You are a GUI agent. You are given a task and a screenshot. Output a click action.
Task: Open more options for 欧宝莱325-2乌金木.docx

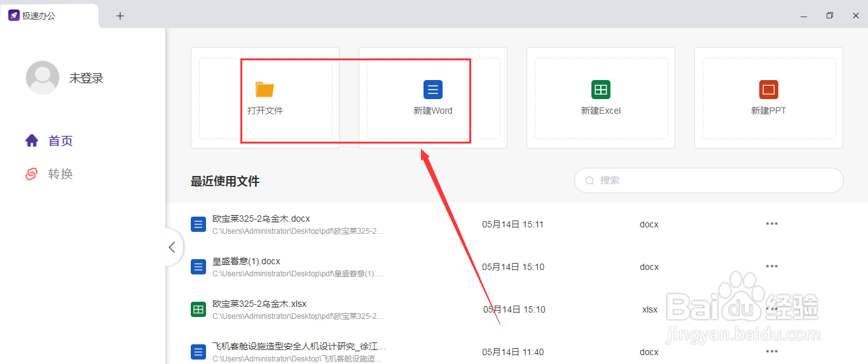[772, 224]
